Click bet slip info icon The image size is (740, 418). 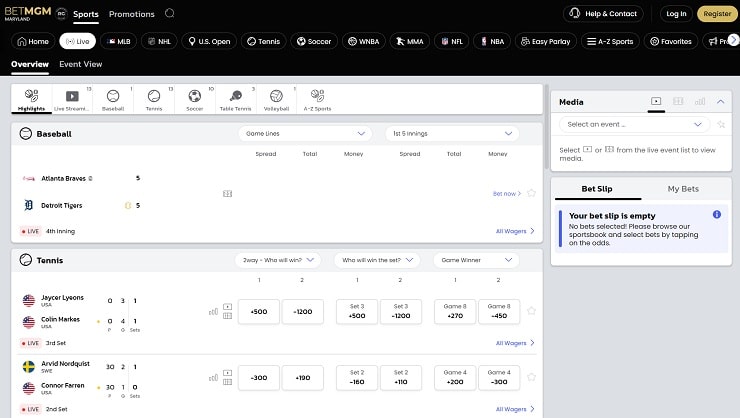pyautogui.click(x=717, y=215)
